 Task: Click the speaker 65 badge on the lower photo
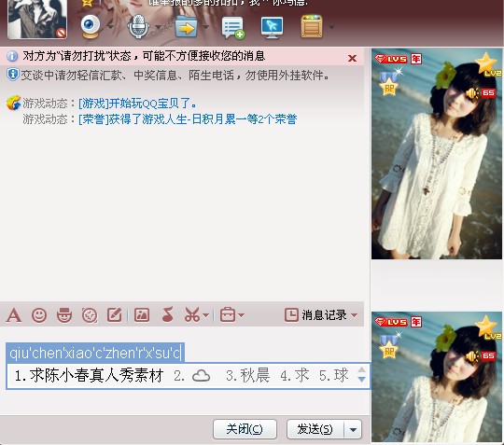pos(480,356)
